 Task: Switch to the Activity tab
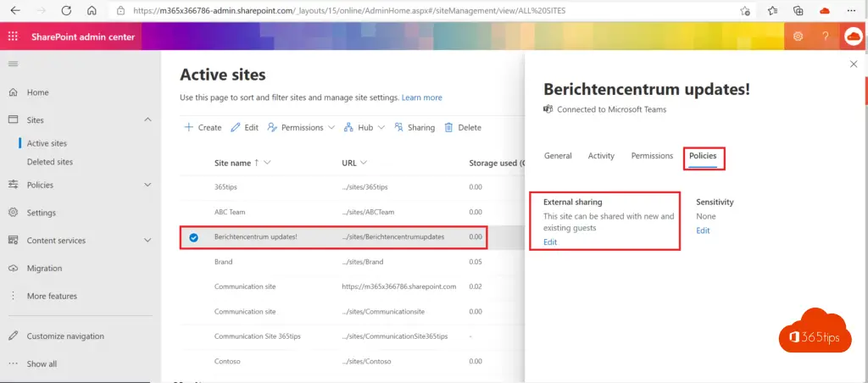(x=601, y=156)
